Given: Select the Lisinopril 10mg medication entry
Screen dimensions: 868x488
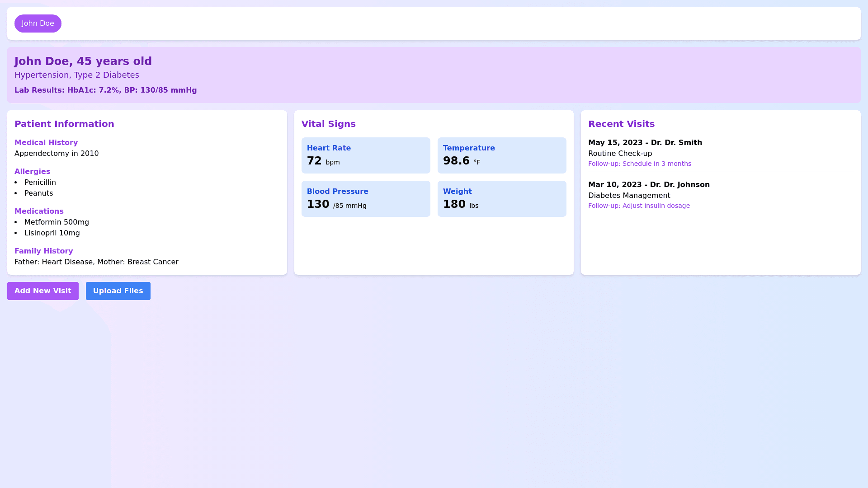Looking at the screenshot, I should tap(52, 233).
